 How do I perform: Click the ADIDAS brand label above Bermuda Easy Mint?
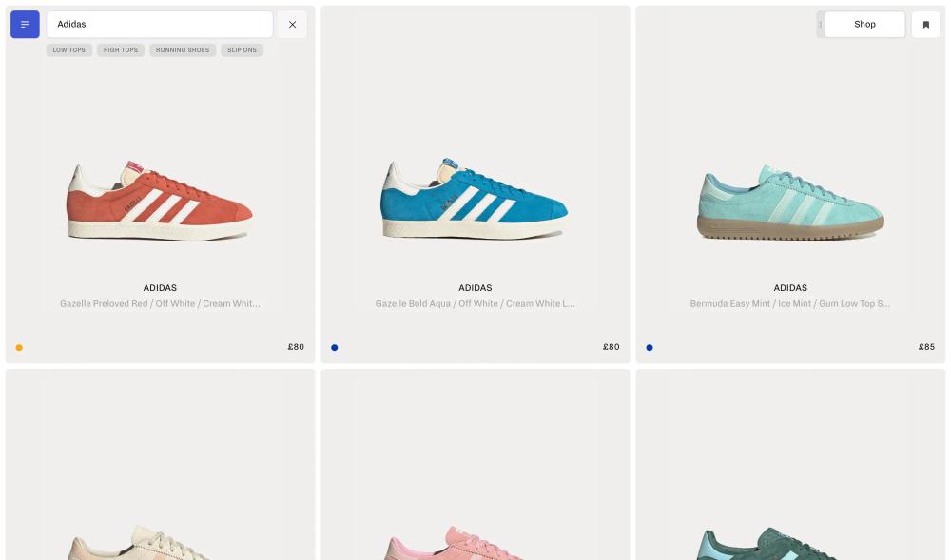pos(790,288)
